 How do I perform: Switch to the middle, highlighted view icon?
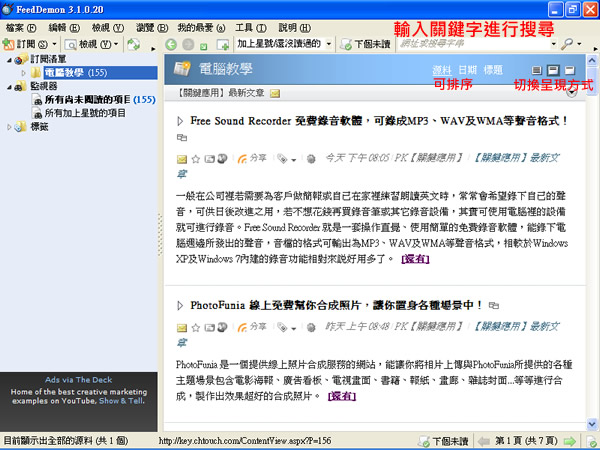(553, 70)
